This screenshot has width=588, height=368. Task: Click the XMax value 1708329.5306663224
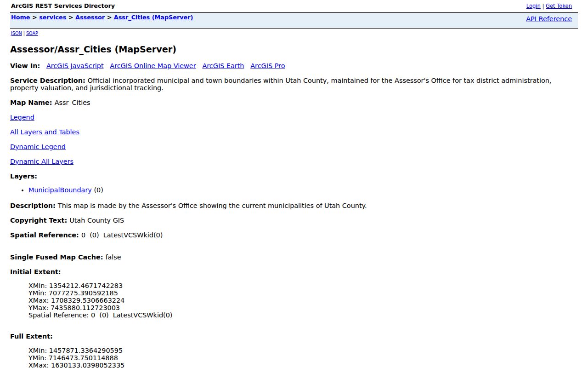[x=88, y=300]
